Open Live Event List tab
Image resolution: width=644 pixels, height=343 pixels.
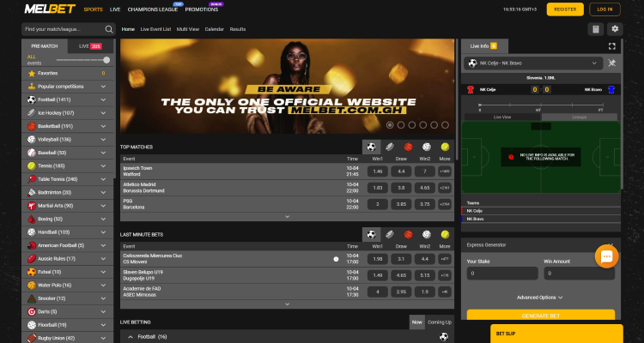click(x=155, y=29)
